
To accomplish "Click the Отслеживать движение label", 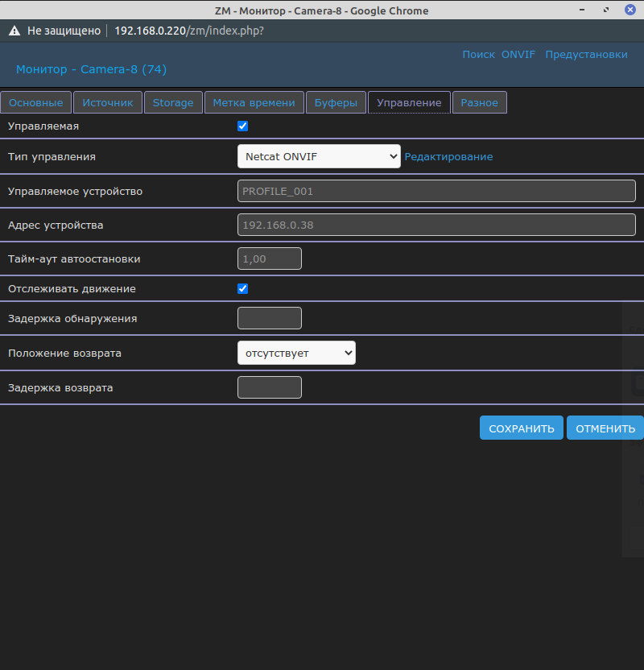I will 72,289.
